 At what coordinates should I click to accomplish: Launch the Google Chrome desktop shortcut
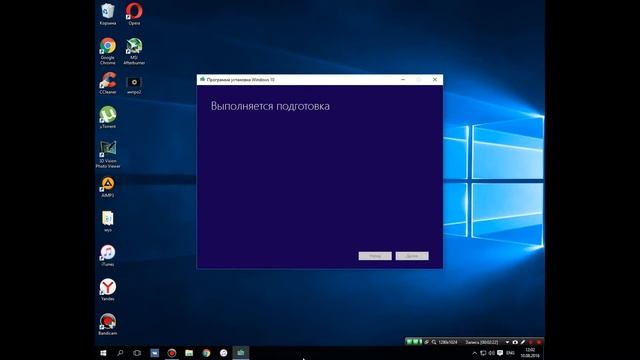tap(108, 51)
